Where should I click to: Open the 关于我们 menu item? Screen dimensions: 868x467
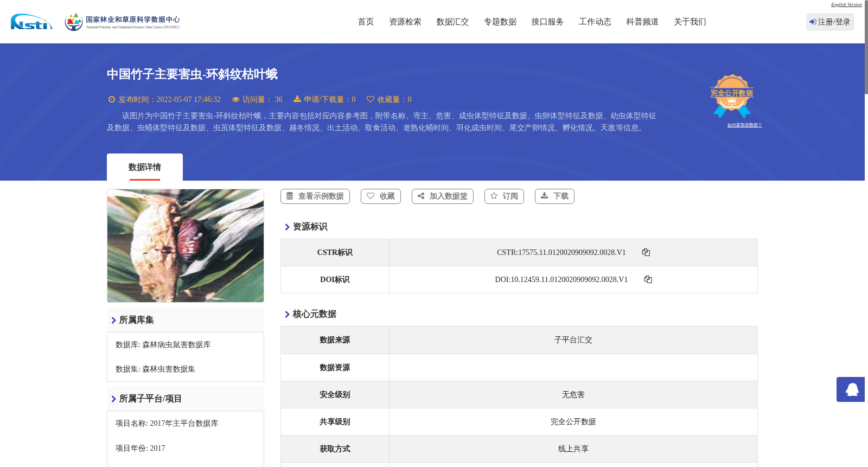(x=690, y=22)
